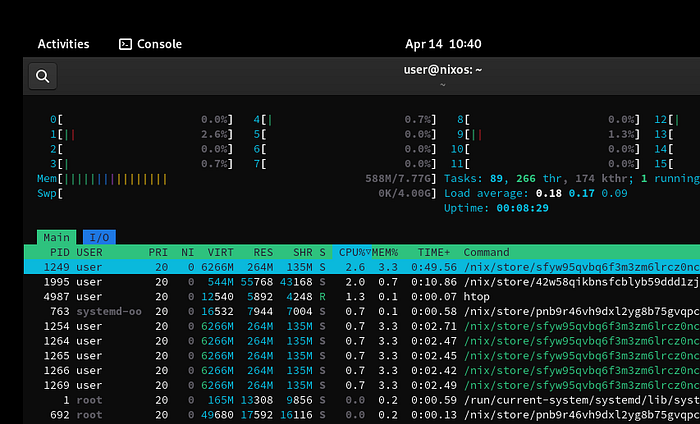Image resolution: width=700 pixels, height=424 pixels.
Task: Sort by PID column header
Action: (60, 252)
